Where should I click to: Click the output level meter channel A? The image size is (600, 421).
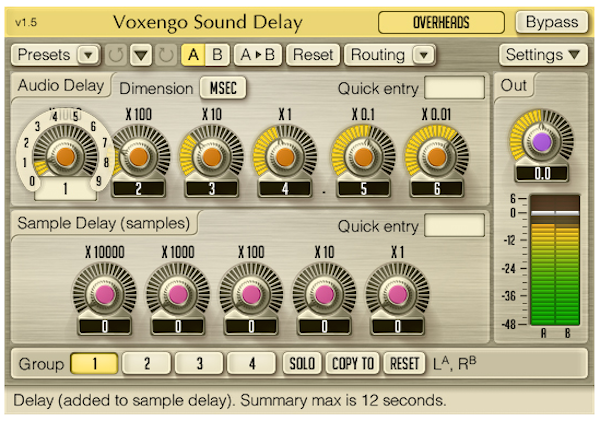click(x=543, y=260)
